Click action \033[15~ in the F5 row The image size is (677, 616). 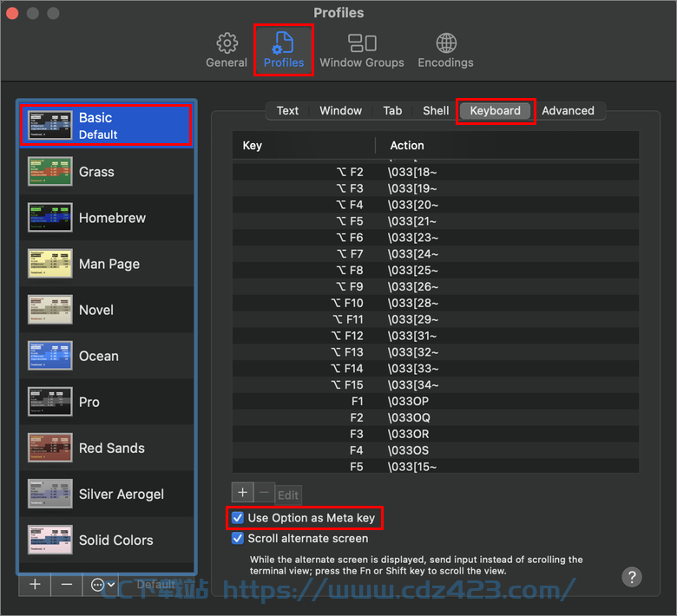click(412, 467)
